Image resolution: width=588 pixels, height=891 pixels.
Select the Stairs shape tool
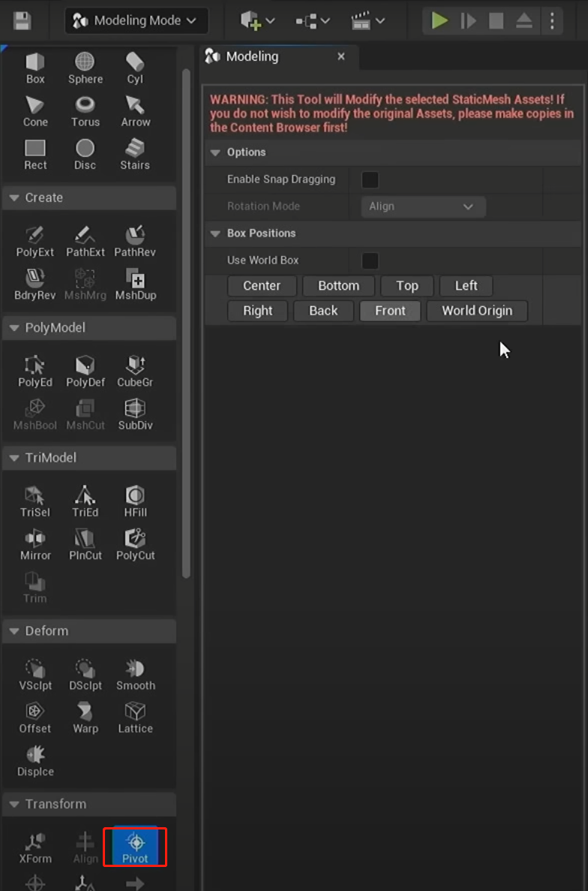click(135, 155)
